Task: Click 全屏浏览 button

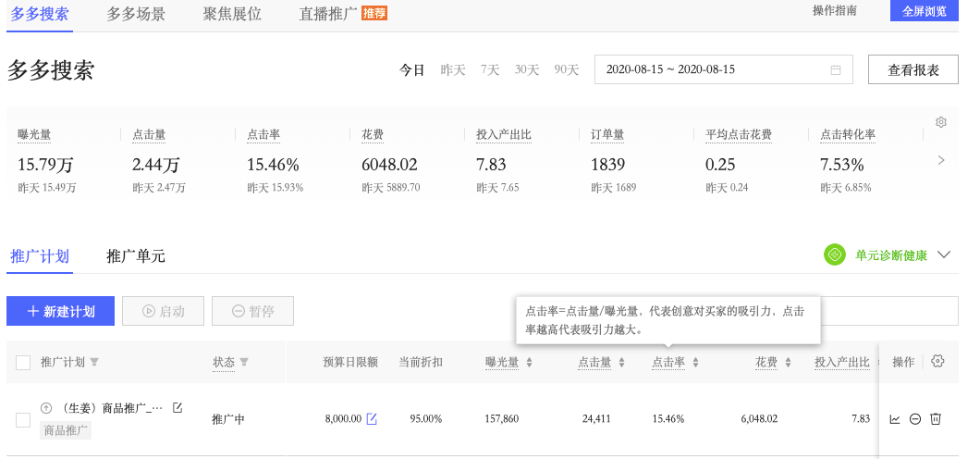Action: (x=925, y=10)
